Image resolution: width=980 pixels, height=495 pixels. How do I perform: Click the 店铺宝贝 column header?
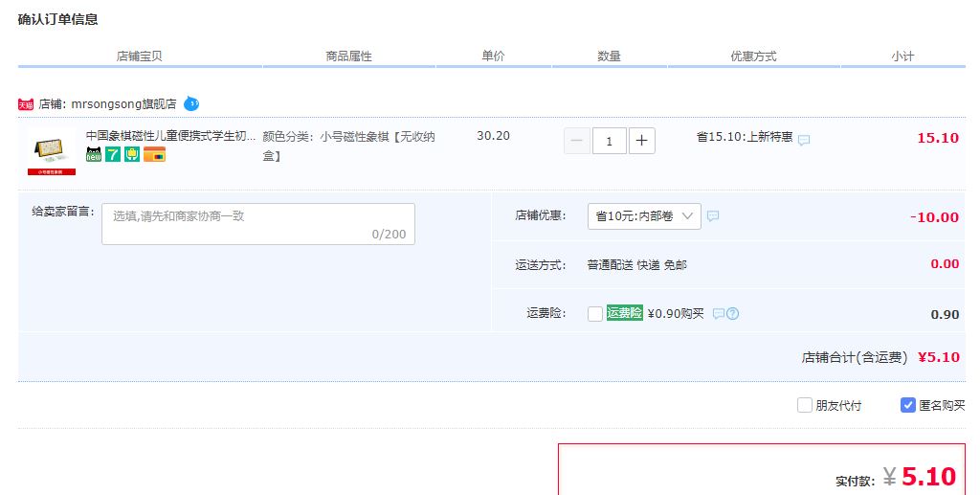tap(140, 56)
